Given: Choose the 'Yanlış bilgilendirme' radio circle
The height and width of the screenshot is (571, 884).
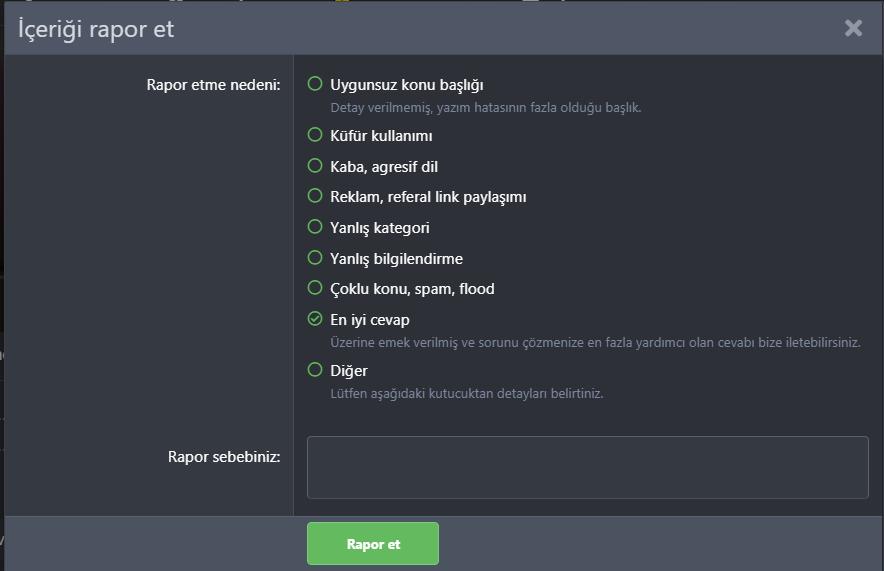Looking at the screenshot, I should [315, 258].
